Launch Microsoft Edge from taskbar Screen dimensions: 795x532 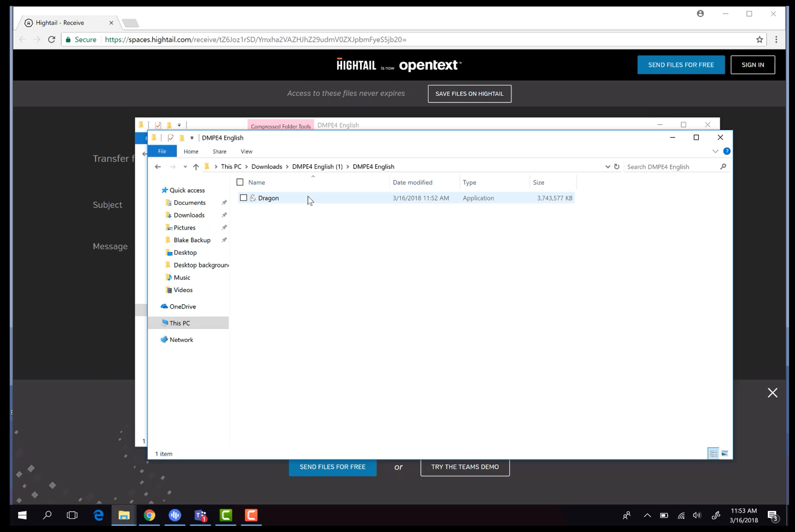click(98, 515)
